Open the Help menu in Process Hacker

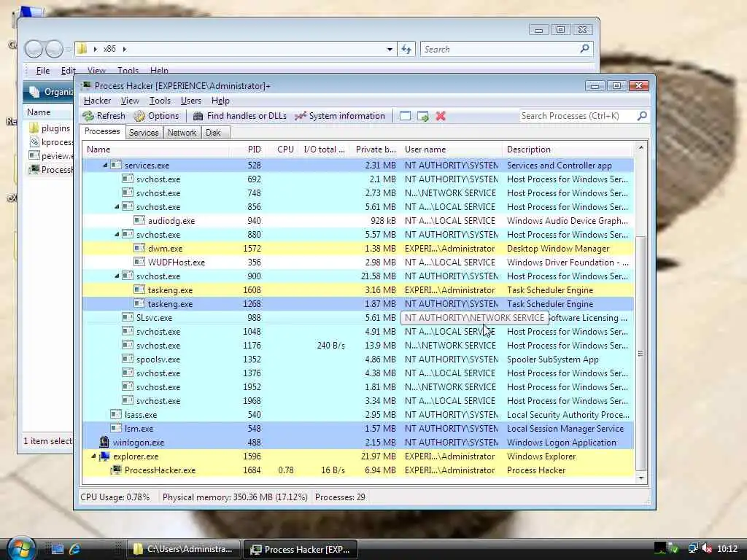220,101
